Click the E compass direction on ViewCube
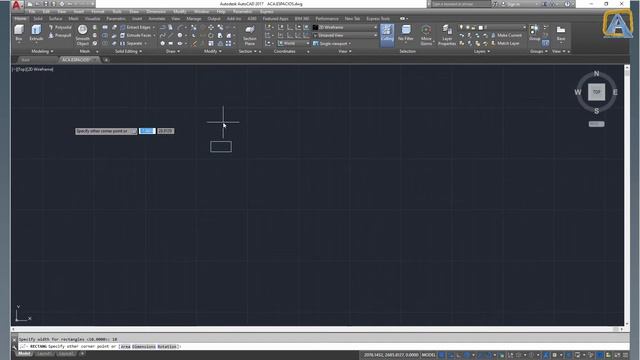Screen dimensions: 640x360 pos(615,92)
